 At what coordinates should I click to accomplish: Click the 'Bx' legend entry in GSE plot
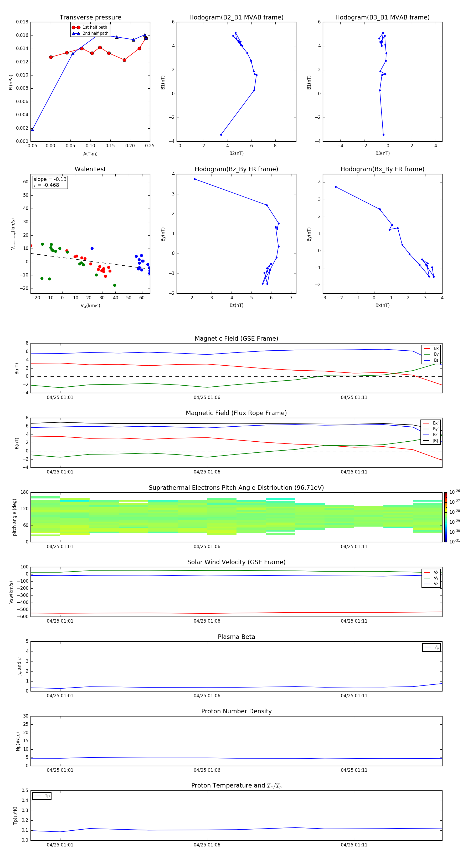[x=431, y=349]
